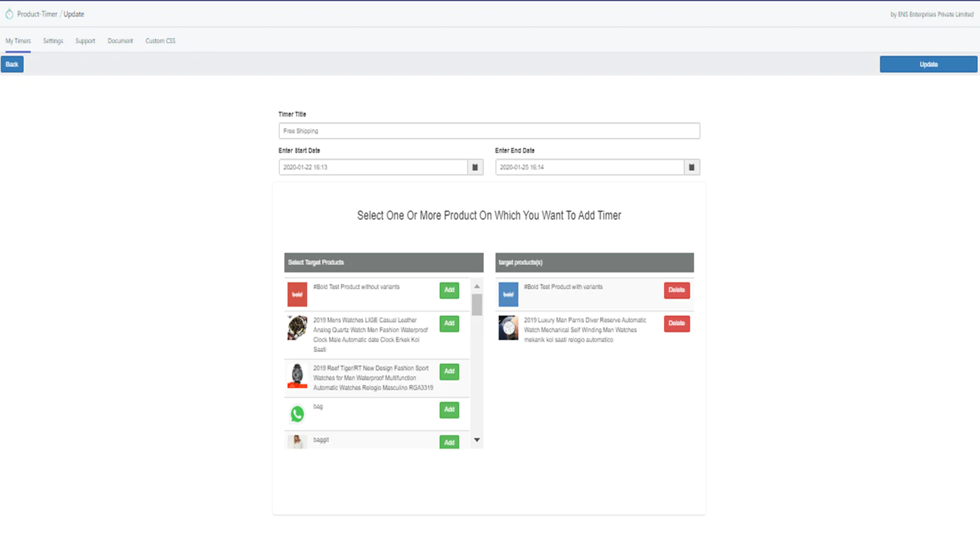Click the Back button
Image resolution: width=980 pixels, height=551 pixels.
pyautogui.click(x=12, y=64)
